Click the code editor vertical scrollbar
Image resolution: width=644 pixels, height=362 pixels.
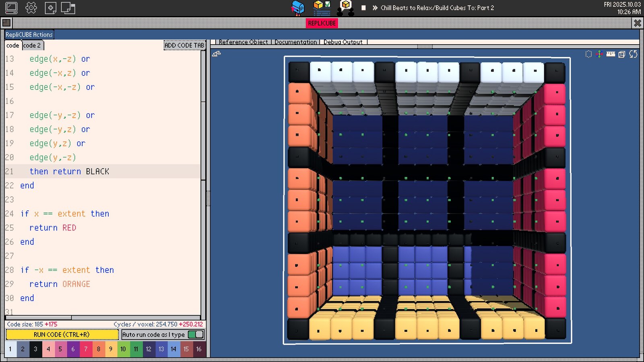[x=203, y=141]
